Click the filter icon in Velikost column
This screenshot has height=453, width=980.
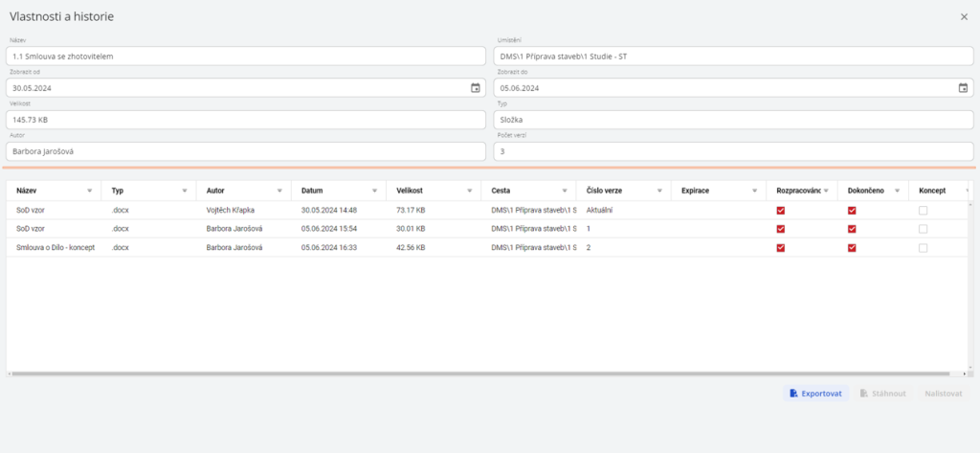469,191
